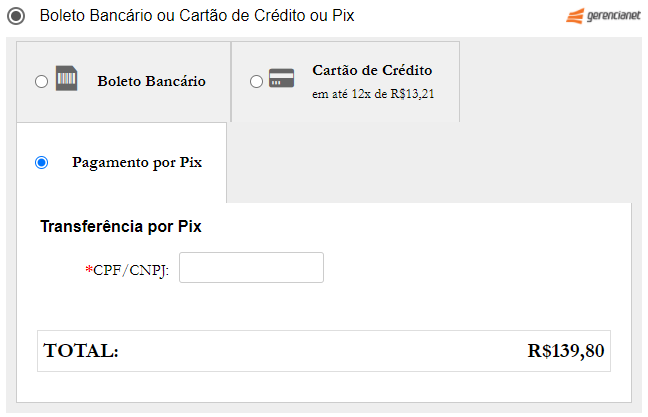
Task: Click the orange Gerencianet logo mark
Action: point(574,16)
